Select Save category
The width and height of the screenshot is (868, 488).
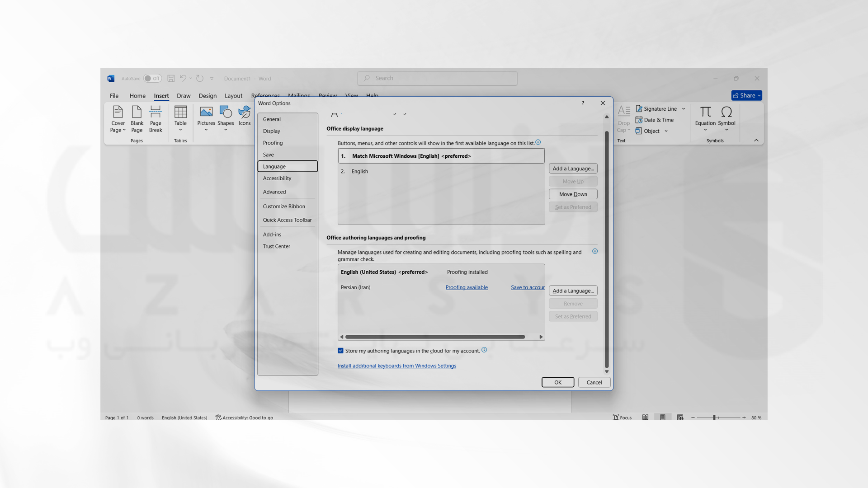click(288, 155)
